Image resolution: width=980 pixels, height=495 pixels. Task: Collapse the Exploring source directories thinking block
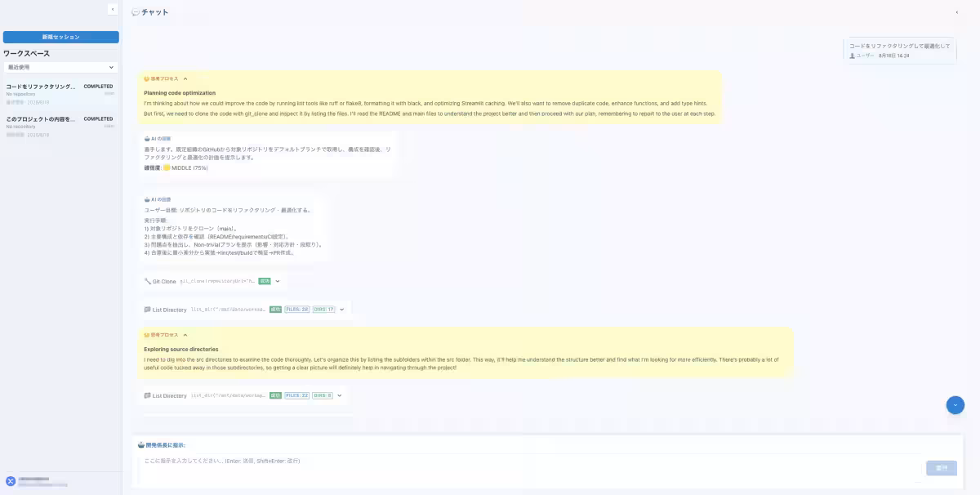185,335
